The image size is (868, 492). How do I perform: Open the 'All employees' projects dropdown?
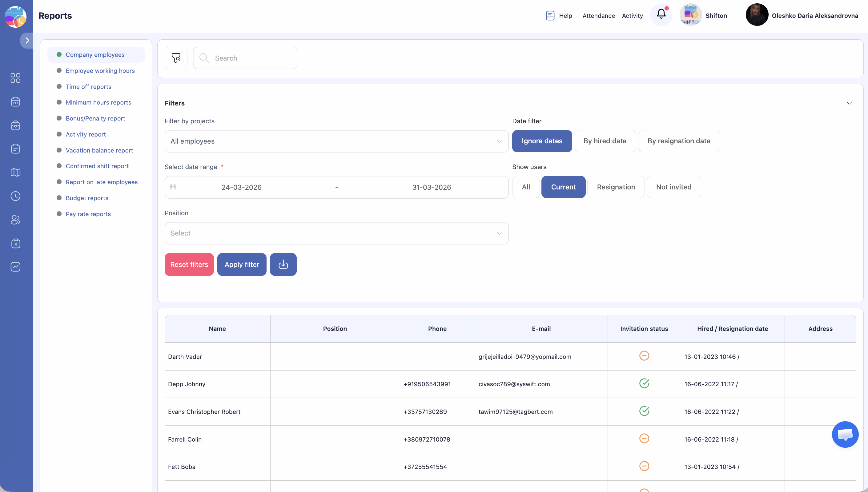click(336, 141)
